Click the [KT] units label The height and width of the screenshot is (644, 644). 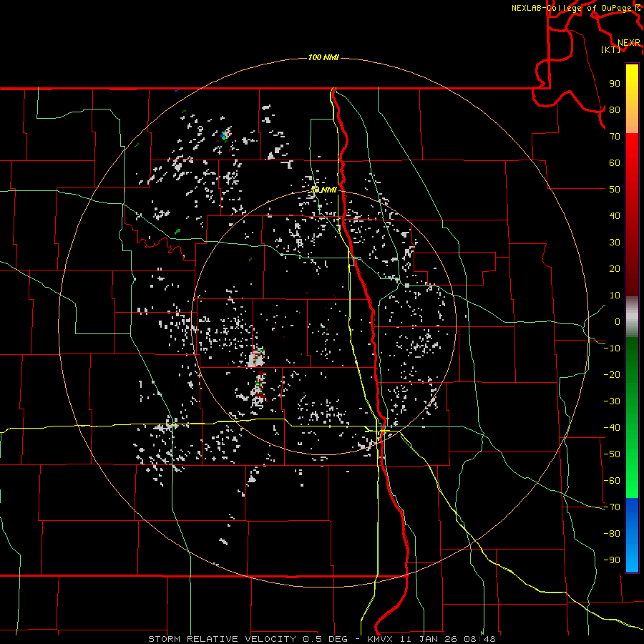pos(611,49)
